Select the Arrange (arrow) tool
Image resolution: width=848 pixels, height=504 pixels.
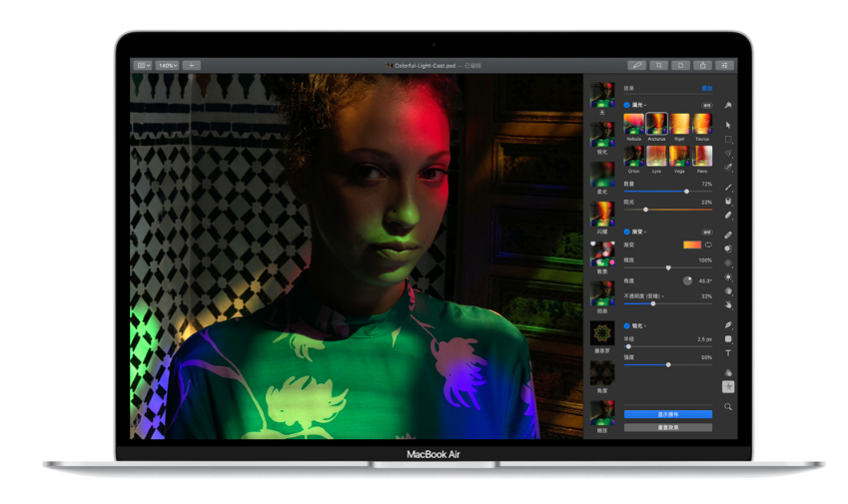(x=728, y=125)
